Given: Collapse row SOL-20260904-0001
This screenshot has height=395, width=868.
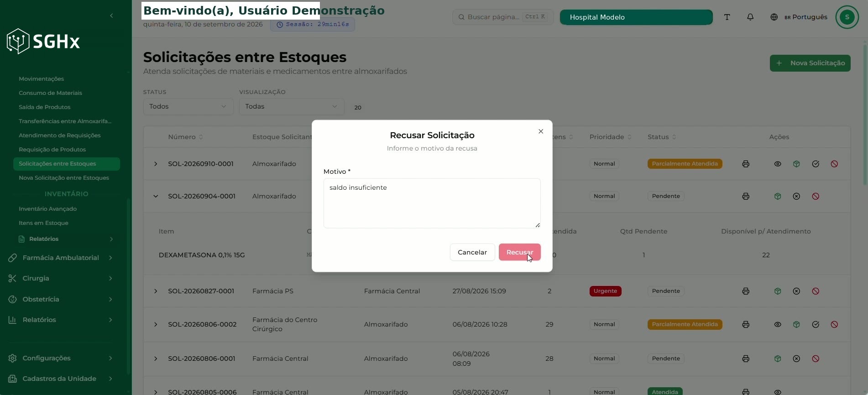Looking at the screenshot, I should coord(156,196).
